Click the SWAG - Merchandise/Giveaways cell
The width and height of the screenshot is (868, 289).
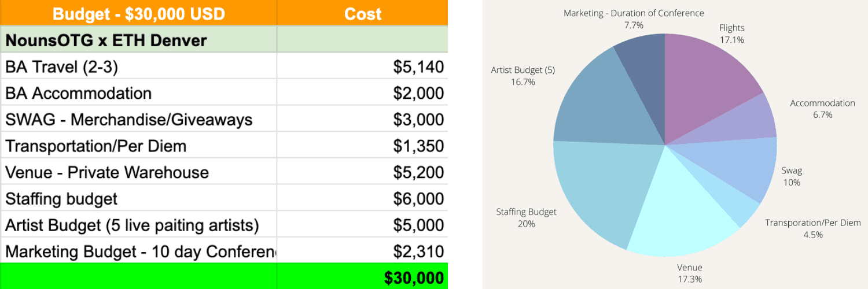point(139,119)
